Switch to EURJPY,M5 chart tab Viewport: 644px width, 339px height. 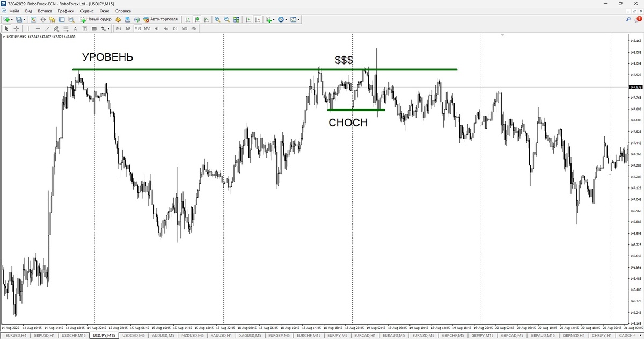click(339, 335)
